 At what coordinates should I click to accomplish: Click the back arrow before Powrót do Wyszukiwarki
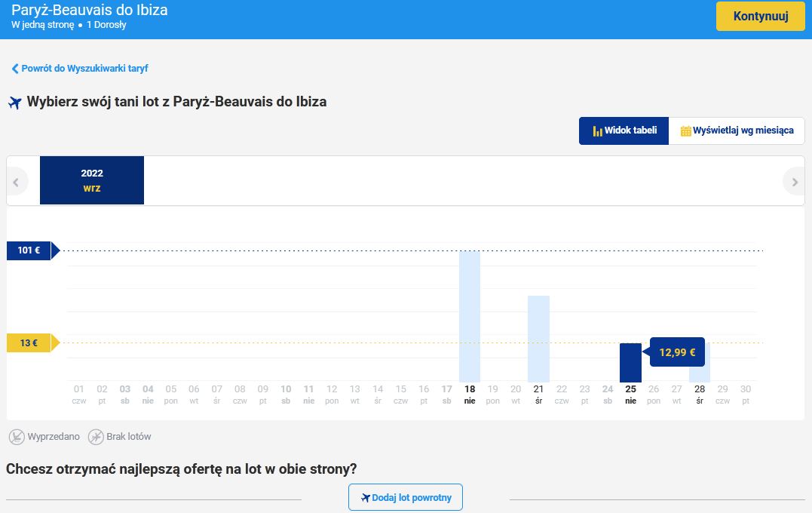click(14, 67)
